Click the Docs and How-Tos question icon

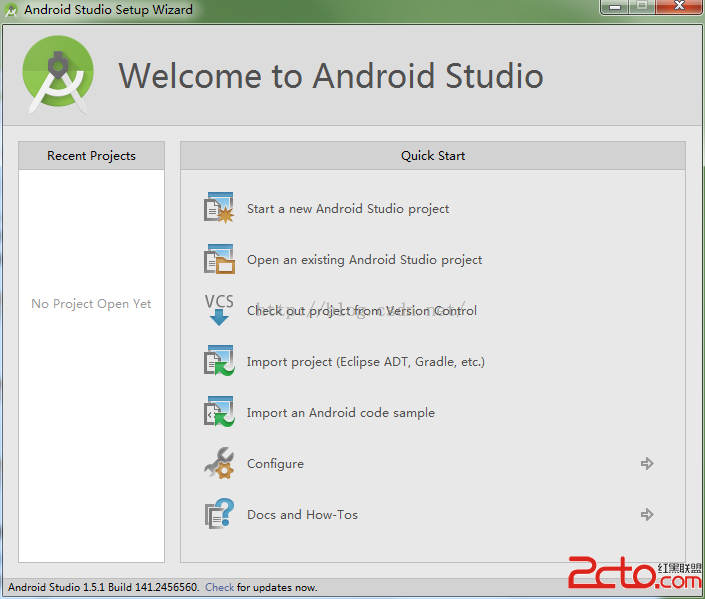pyautogui.click(x=219, y=514)
